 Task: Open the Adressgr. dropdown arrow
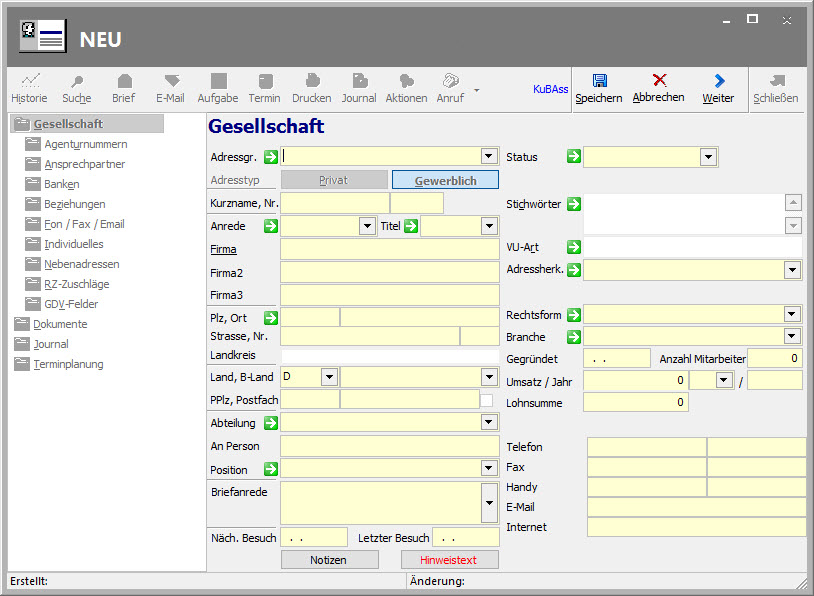click(x=489, y=157)
